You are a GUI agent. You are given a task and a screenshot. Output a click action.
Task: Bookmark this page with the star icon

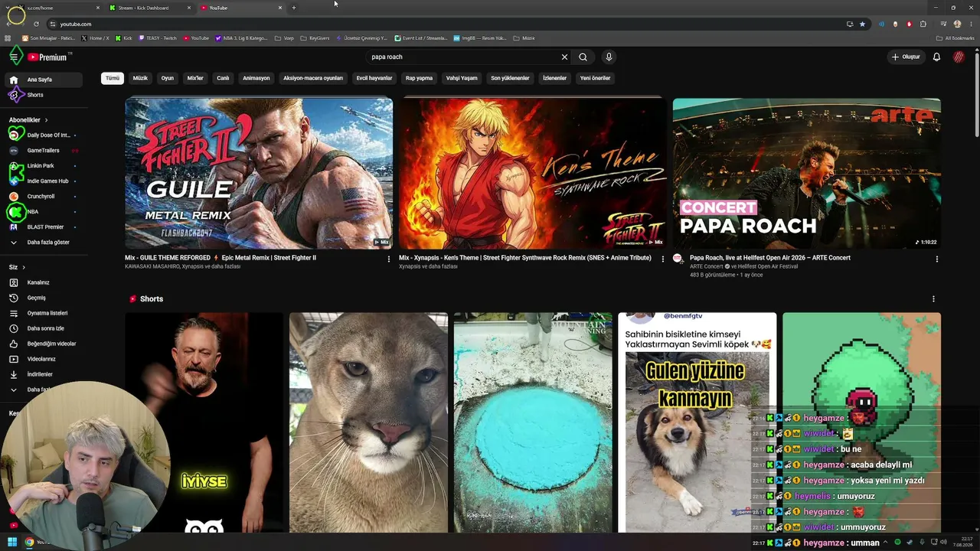click(x=862, y=24)
